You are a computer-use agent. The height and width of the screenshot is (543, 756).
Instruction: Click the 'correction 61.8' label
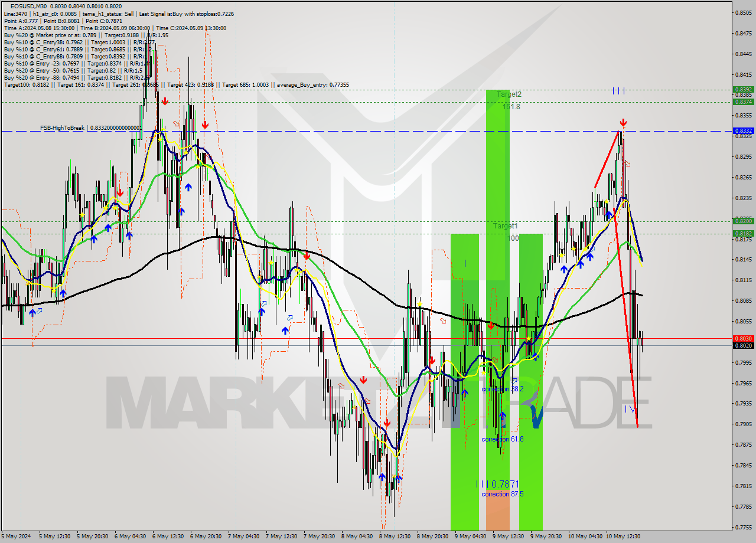click(503, 439)
